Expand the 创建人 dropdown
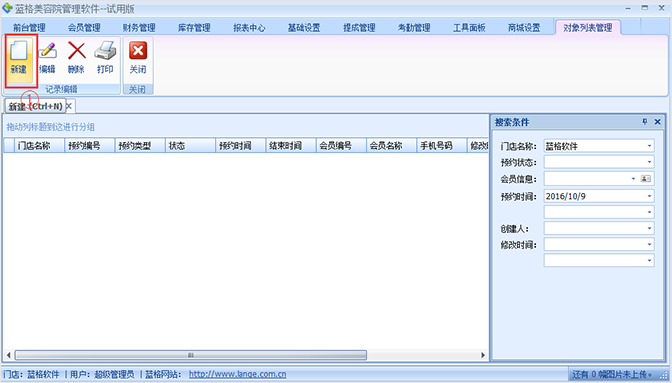 coord(649,228)
